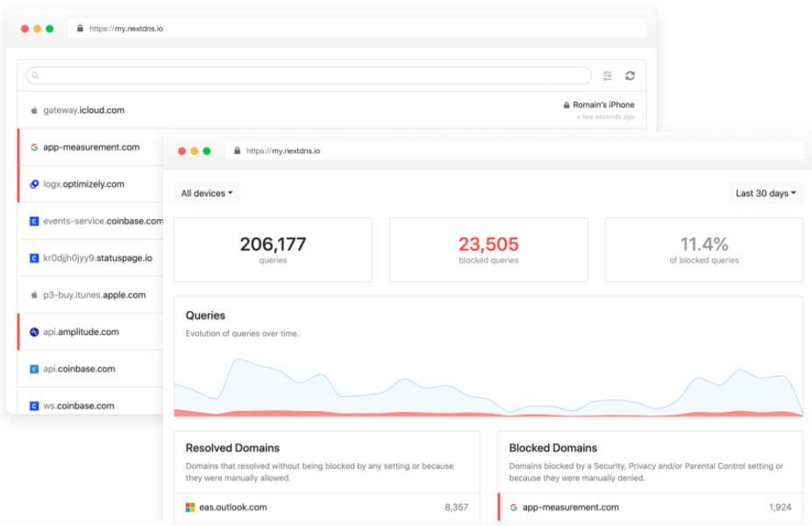Select the api.coinbase.com log entry
Screen dimensions: 812x526
click(90, 368)
